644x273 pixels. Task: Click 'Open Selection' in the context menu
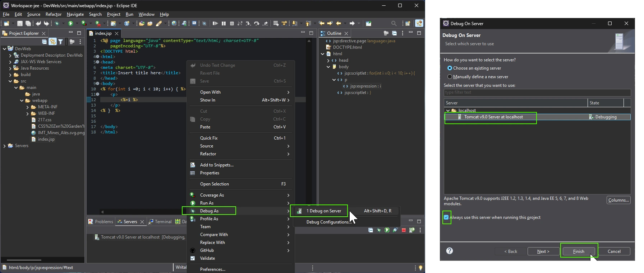240,184
